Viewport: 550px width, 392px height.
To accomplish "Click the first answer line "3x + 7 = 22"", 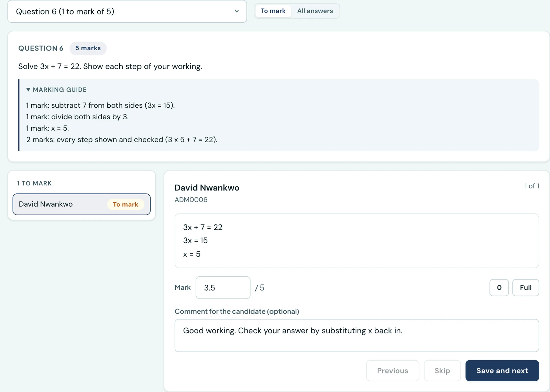I will (x=203, y=227).
